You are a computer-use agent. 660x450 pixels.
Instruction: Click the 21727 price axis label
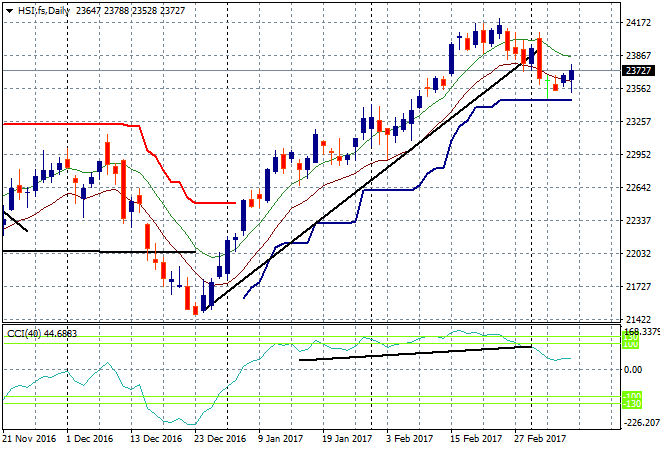click(x=638, y=287)
